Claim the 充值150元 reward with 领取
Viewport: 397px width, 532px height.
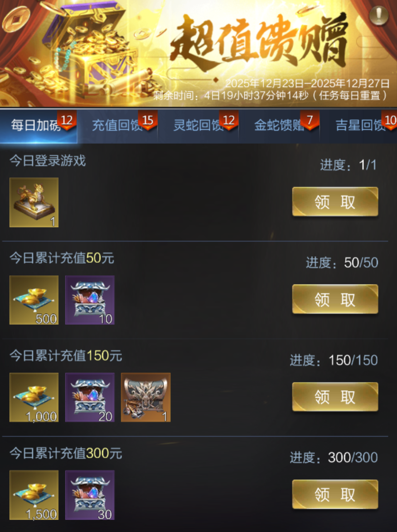(335, 397)
